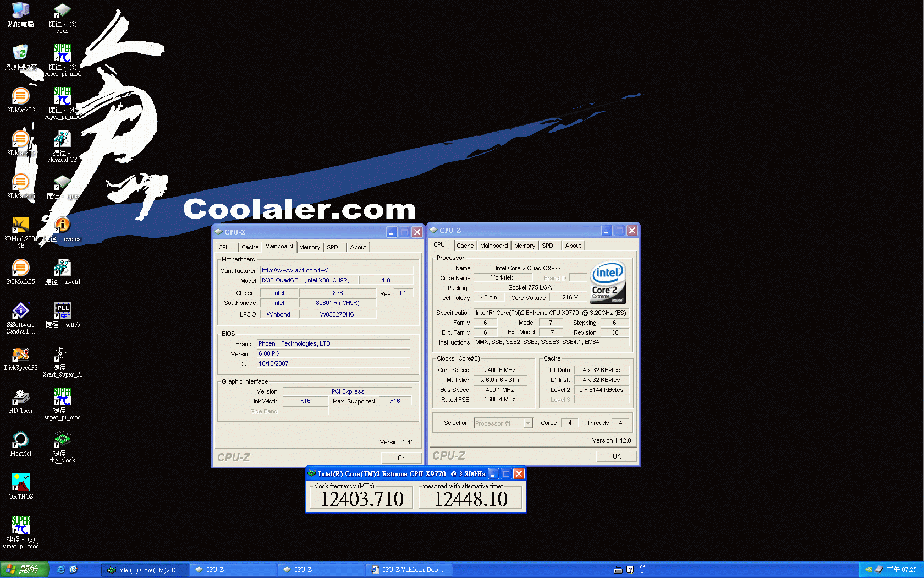The width and height of the screenshot is (924, 578).
Task: Open the nvctrl shortcut icon
Action: click(62, 272)
